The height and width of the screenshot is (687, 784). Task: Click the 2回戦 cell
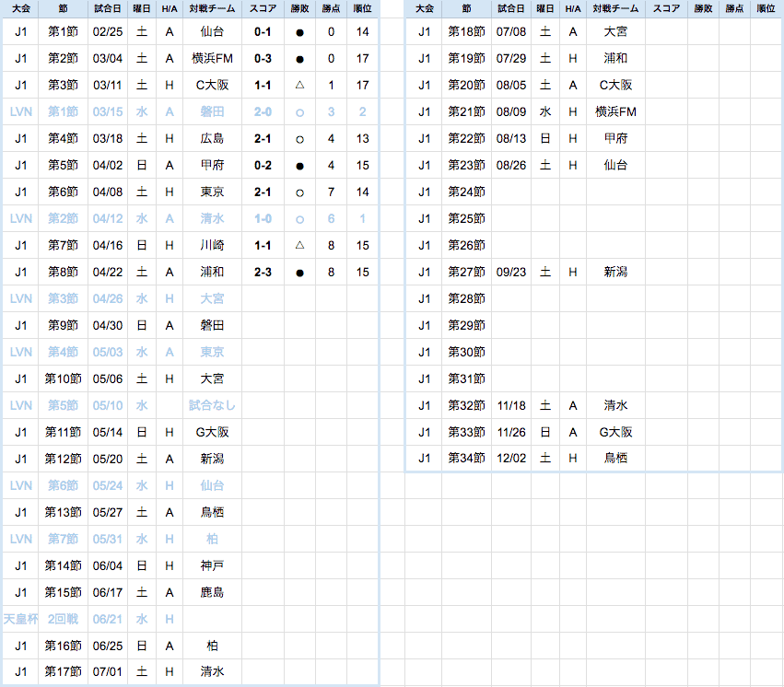tap(63, 620)
